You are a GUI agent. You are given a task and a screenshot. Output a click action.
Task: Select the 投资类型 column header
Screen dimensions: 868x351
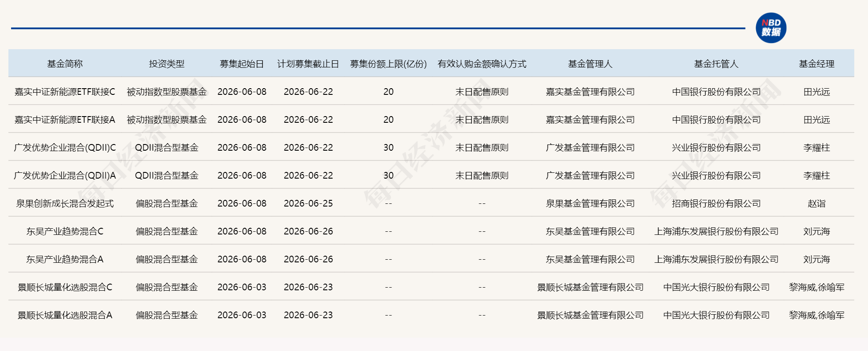(x=166, y=64)
